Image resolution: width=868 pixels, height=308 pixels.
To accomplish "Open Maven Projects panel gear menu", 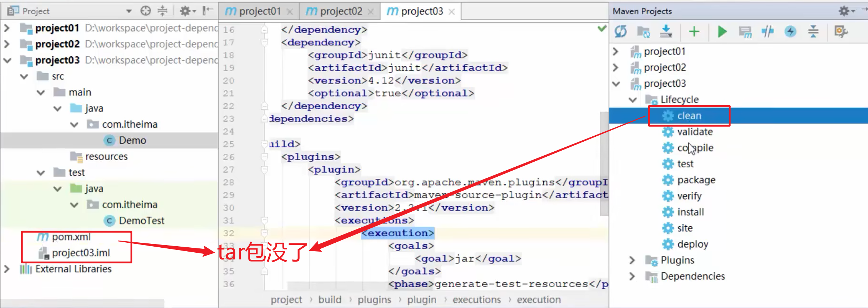I will (846, 11).
